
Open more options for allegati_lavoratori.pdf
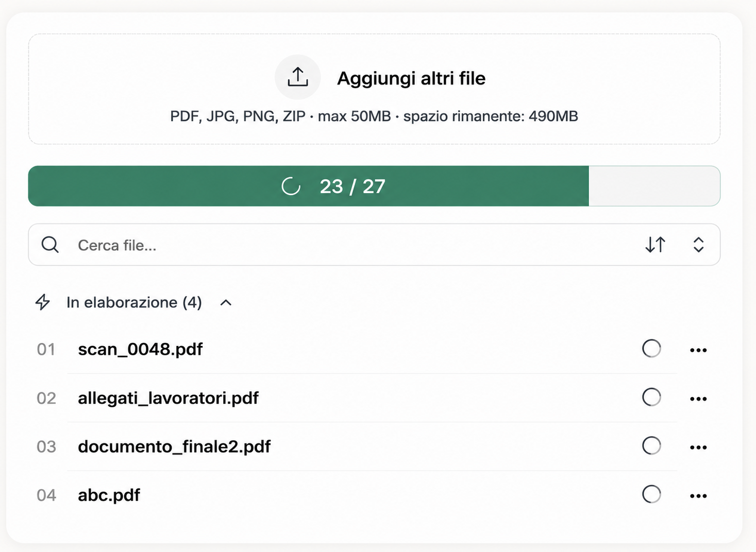tap(698, 399)
